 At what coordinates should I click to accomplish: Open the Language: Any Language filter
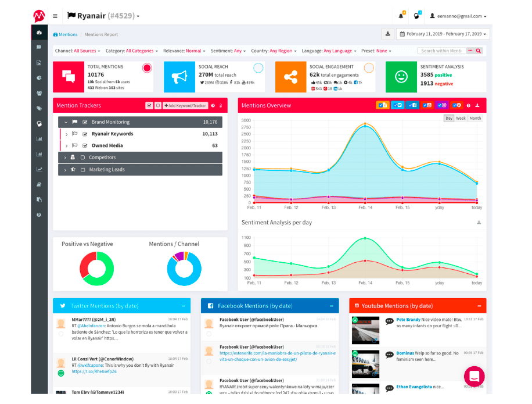[329, 51]
